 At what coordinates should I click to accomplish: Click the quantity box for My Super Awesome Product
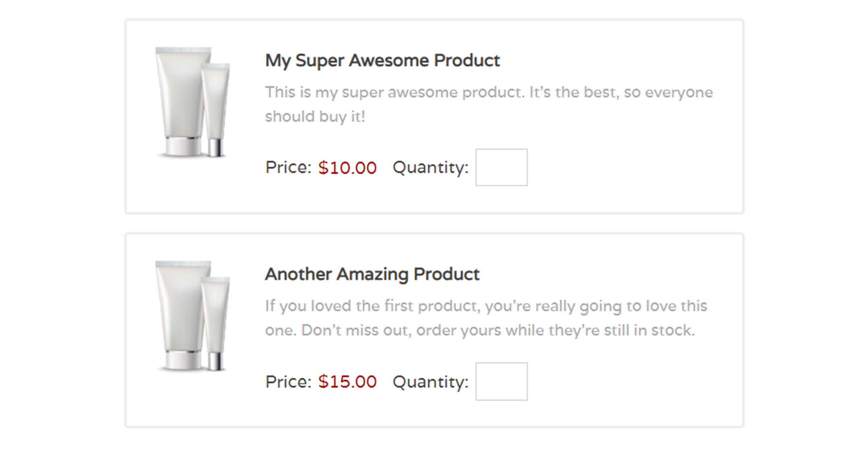(501, 167)
